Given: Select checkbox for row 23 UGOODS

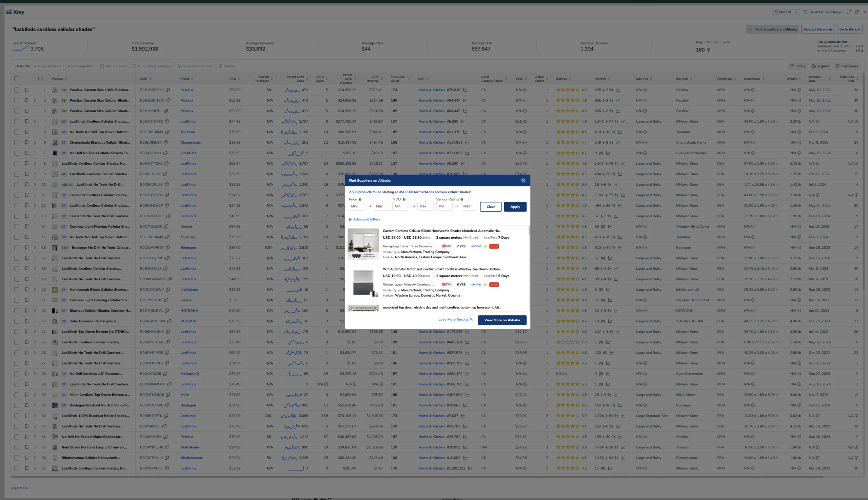Looking at the screenshot, I should coord(17,321).
